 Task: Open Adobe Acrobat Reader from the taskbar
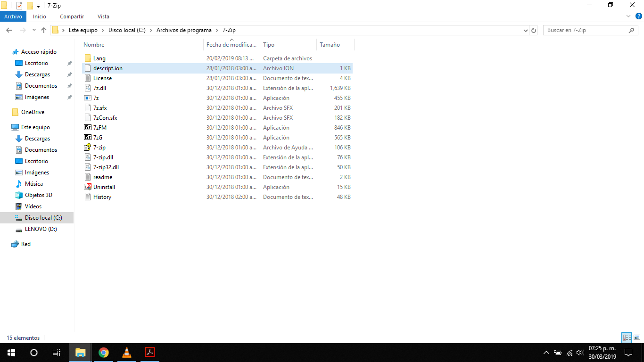149,353
